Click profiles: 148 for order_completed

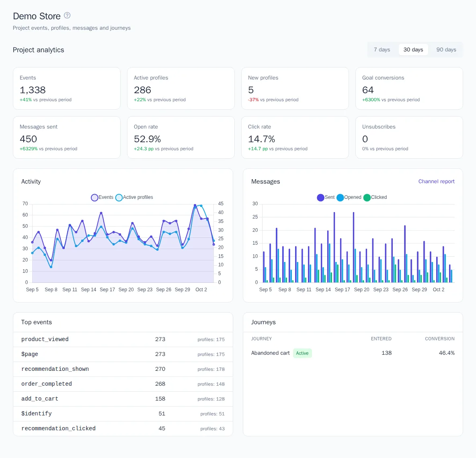coord(211,384)
